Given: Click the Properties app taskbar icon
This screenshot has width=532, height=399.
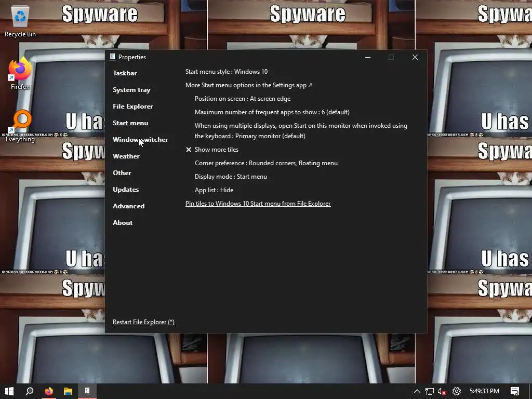Looking at the screenshot, I should 87,391.
